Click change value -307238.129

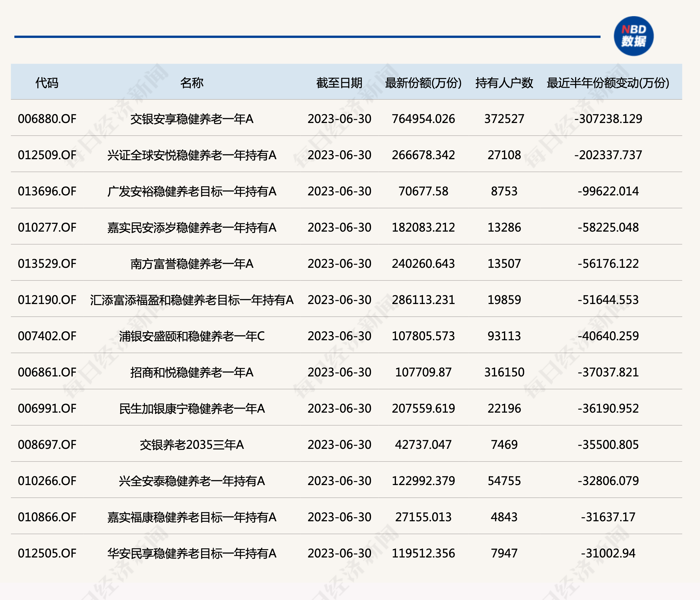tap(608, 119)
